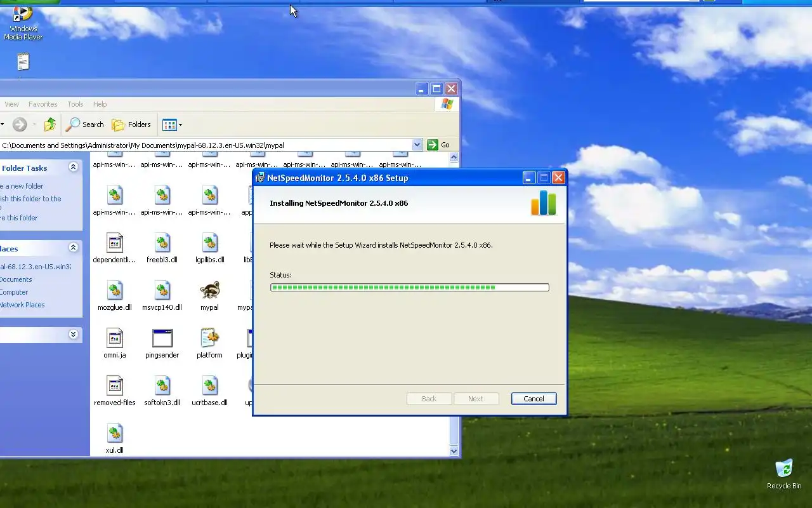Screen dimensions: 812x508
Task: Click the Up folder toolbar icon
Action: tap(50, 124)
